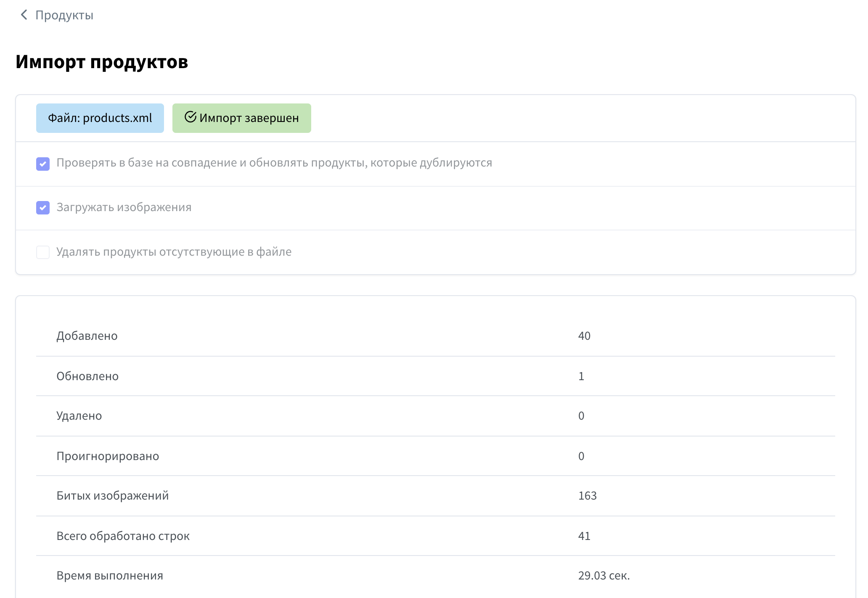868x598 pixels.
Task: Select the Обновлено row label
Action: click(87, 376)
